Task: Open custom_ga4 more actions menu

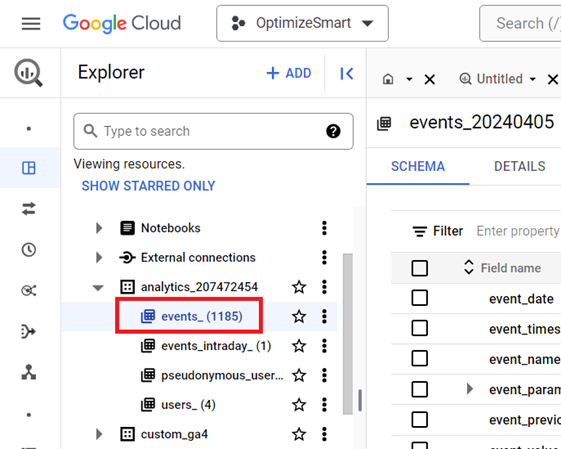Action: [325, 434]
